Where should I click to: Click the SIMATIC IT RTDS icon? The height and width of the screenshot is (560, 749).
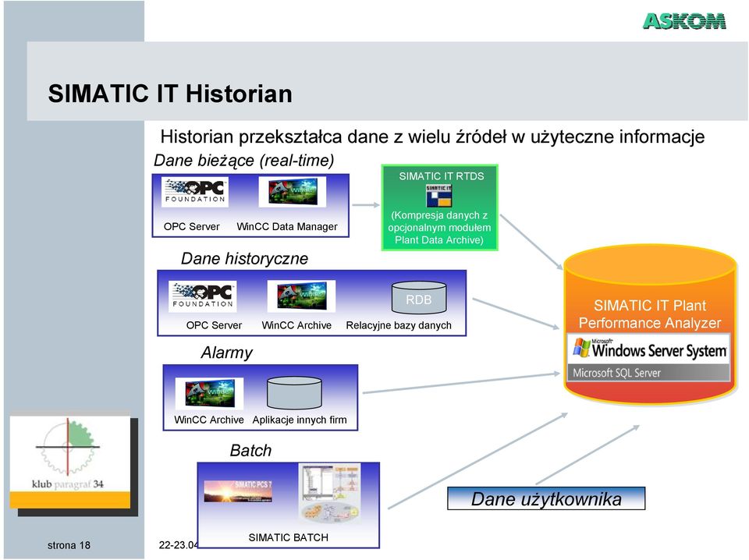point(439,196)
